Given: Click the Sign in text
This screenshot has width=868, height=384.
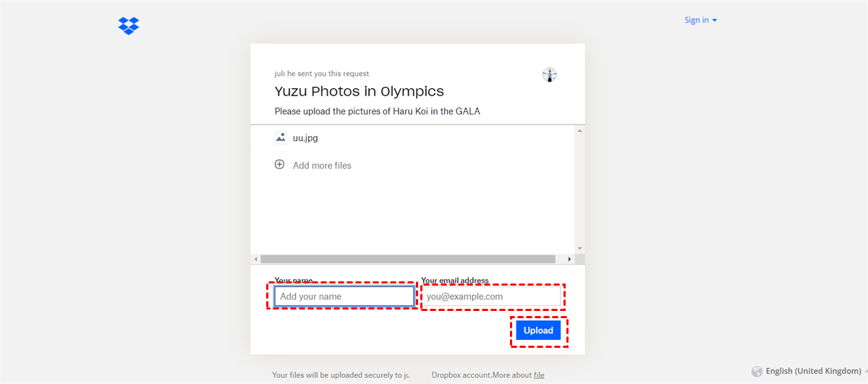Looking at the screenshot, I should 697,20.
